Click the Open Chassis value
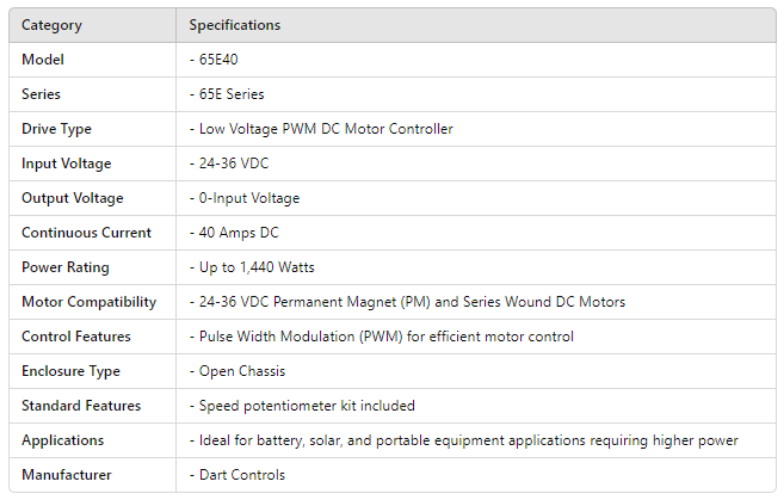 tap(239, 371)
